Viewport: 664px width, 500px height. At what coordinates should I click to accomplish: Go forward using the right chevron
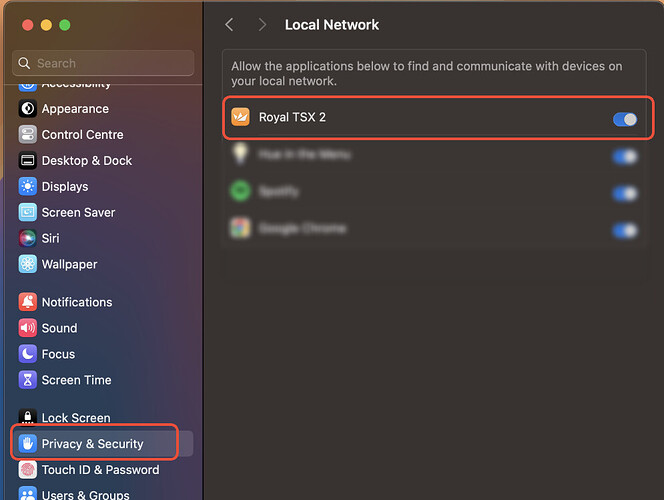(x=262, y=24)
